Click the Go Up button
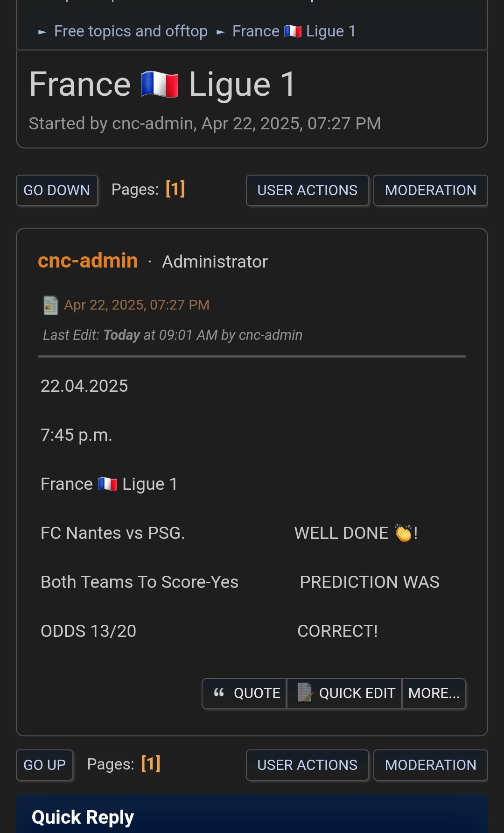504x833 pixels. [x=45, y=765]
